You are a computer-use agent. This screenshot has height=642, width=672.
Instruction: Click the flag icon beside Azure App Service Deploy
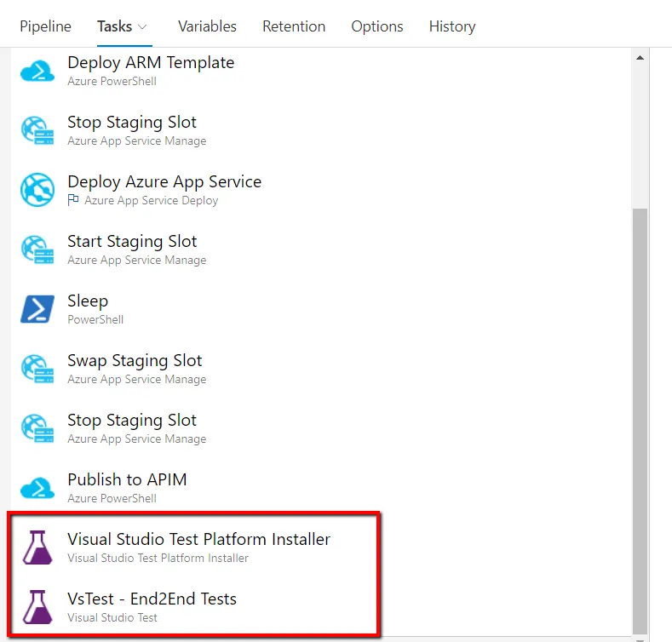click(73, 200)
